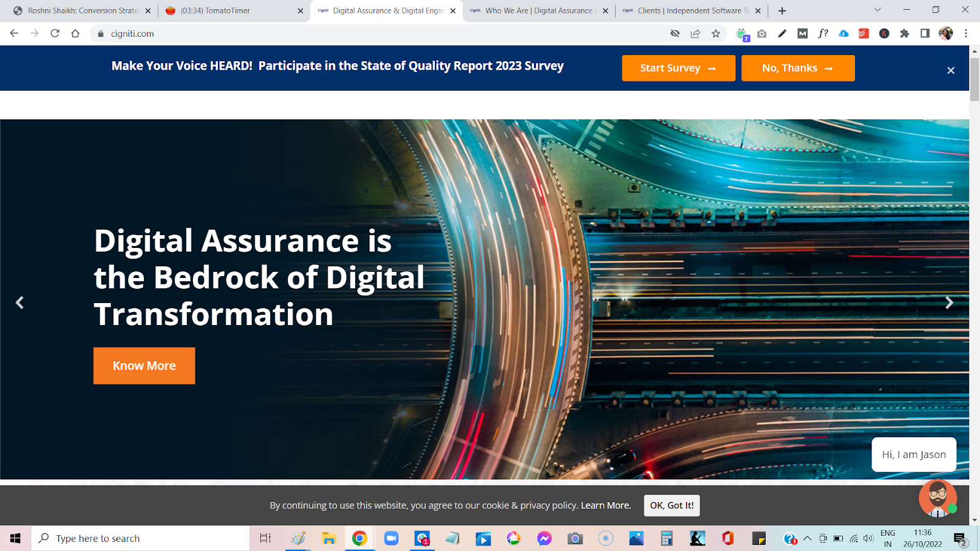Image resolution: width=980 pixels, height=551 pixels.
Task: Click the home icon in browser toolbar
Action: pos(75,34)
